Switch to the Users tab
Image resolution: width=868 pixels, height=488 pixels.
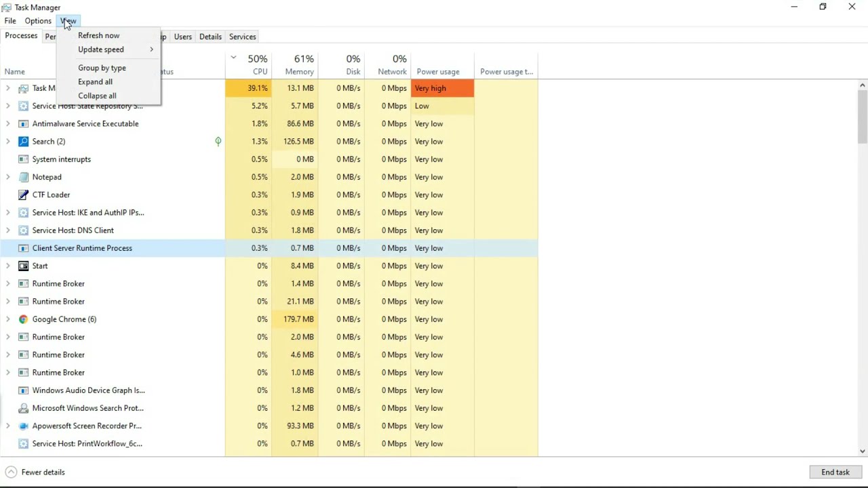[183, 37]
